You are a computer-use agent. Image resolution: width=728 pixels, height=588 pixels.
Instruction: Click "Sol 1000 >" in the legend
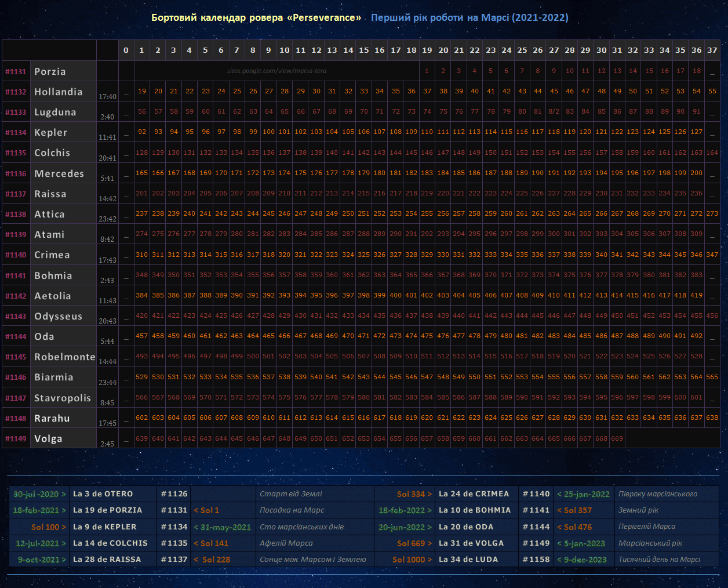pos(412,560)
